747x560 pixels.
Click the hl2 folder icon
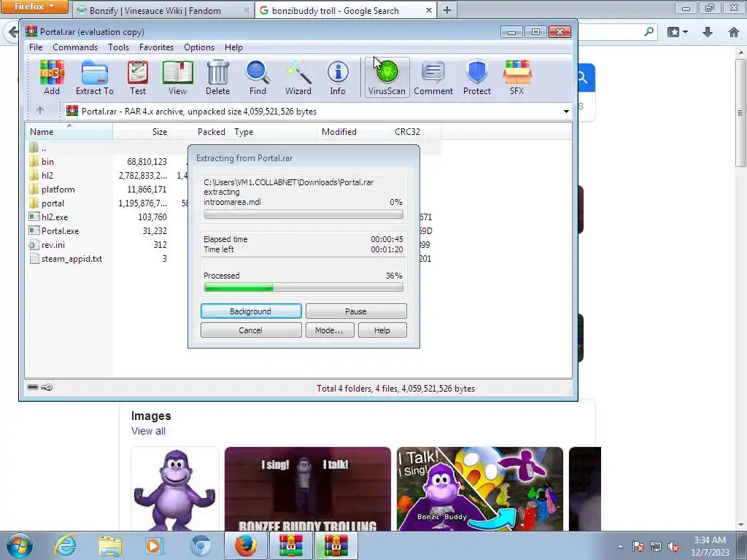click(34, 175)
